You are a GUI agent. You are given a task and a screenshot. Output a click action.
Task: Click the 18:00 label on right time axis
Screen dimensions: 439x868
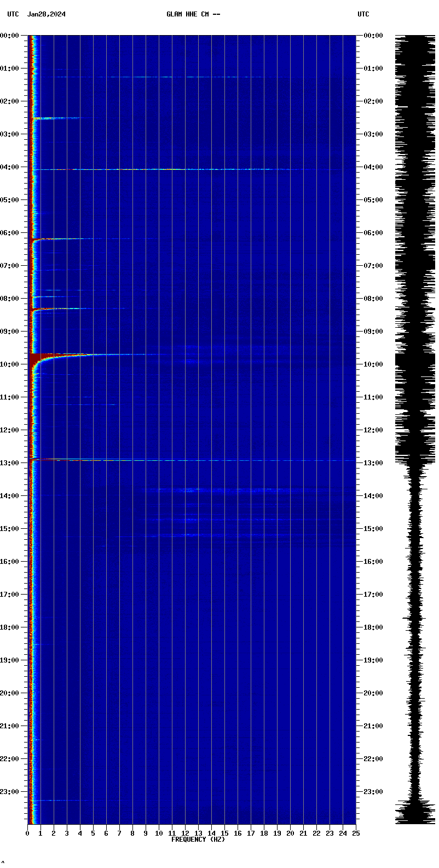tap(372, 627)
